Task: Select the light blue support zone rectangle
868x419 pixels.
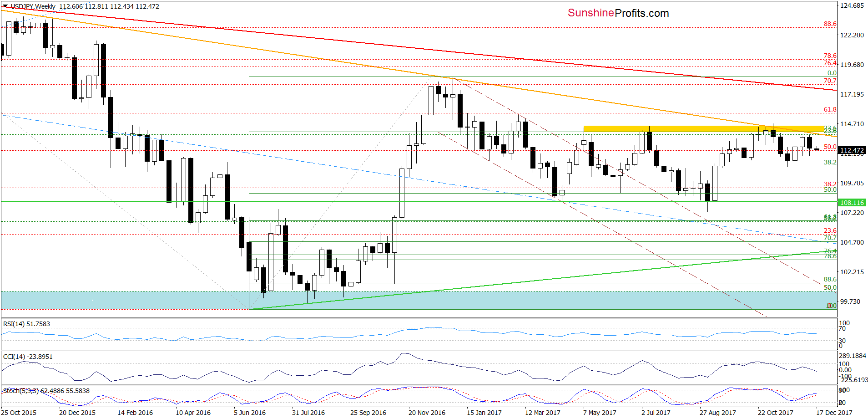Action: tap(419, 300)
